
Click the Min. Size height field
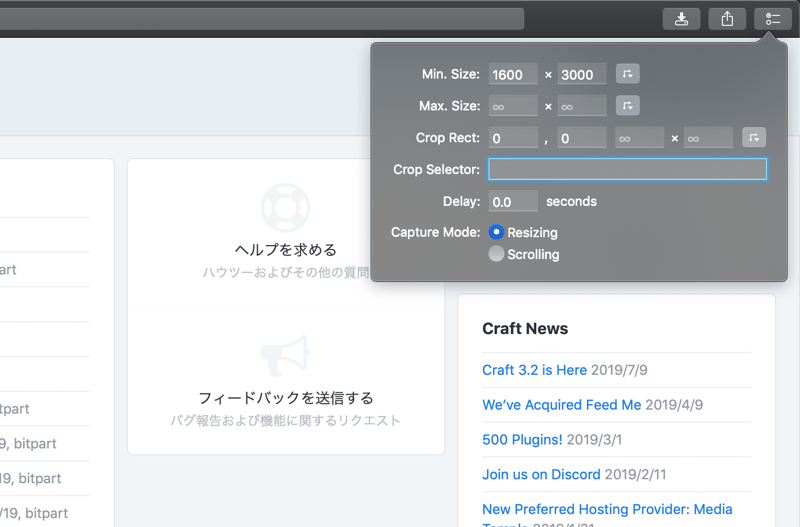tap(582, 75)
